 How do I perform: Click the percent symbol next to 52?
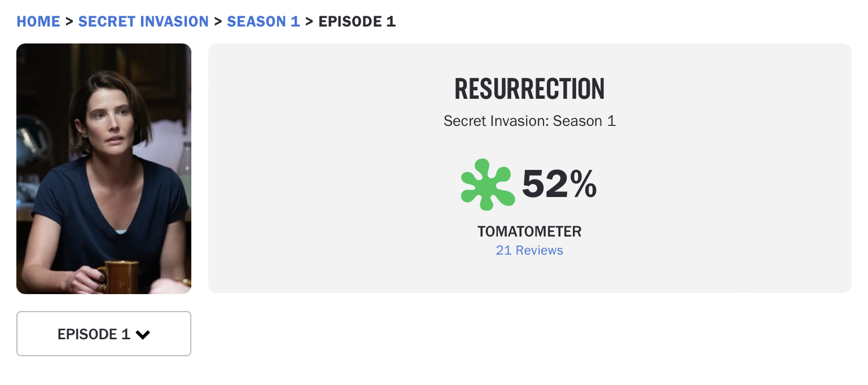pyautogui.click(x=583, y=184)
